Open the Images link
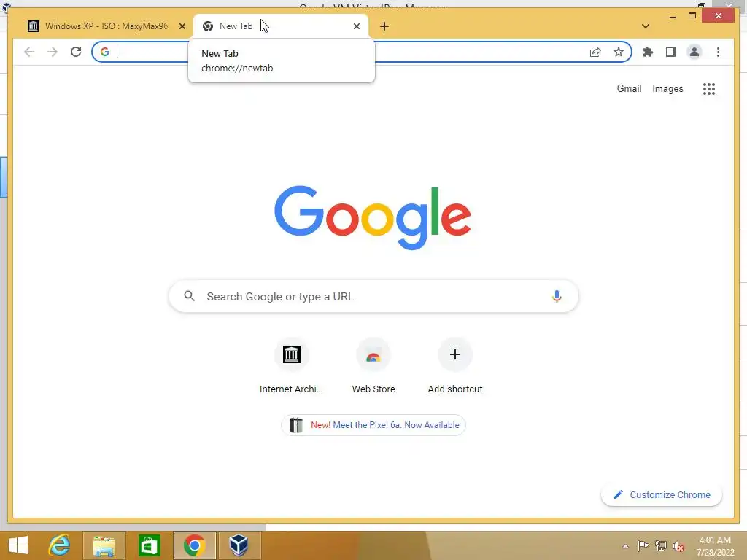The height and width of the screenshot is (560, 747). (667, 88)
